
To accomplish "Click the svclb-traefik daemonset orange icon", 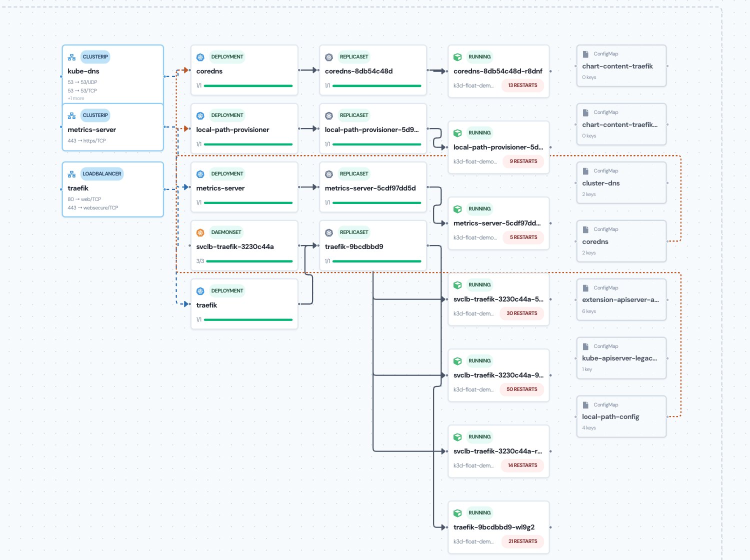I will point(200,232).
